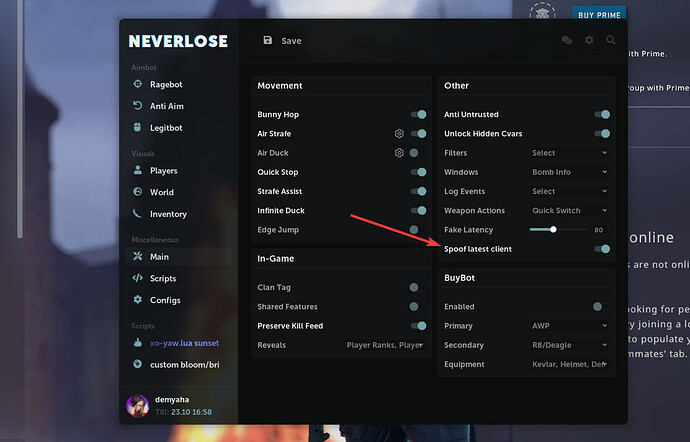The width and height of the screenshot is (690, 442).
Task: Disable Air Strafe switch
Action: click(x=418, y=133)
